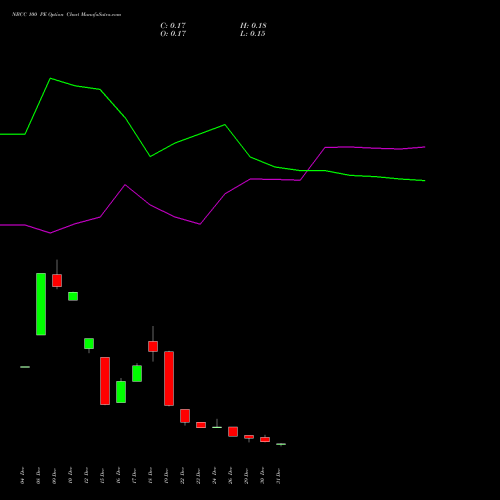Click the green candle for 17 Dec
This screenshot has height=500, width=500.
(x=137, y=373)
